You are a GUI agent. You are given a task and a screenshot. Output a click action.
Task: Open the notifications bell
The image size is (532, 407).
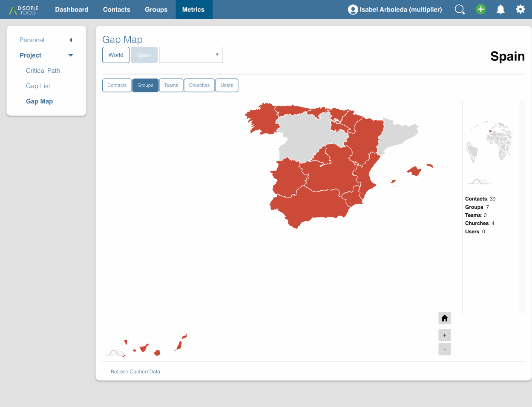pyautogui.click(x=500, y=9)
